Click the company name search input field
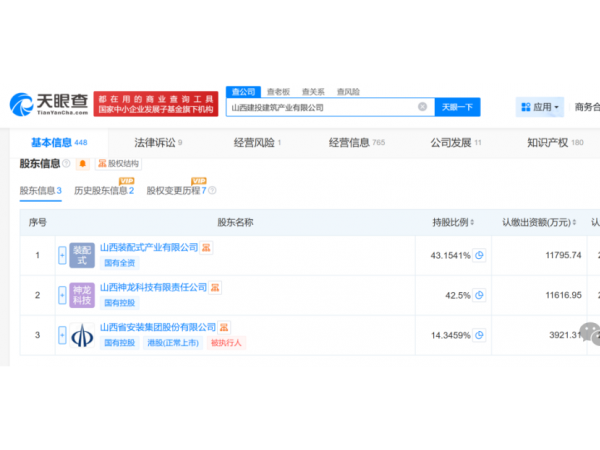This screenshot has width=600, height=450. click(x=320, y=107)
